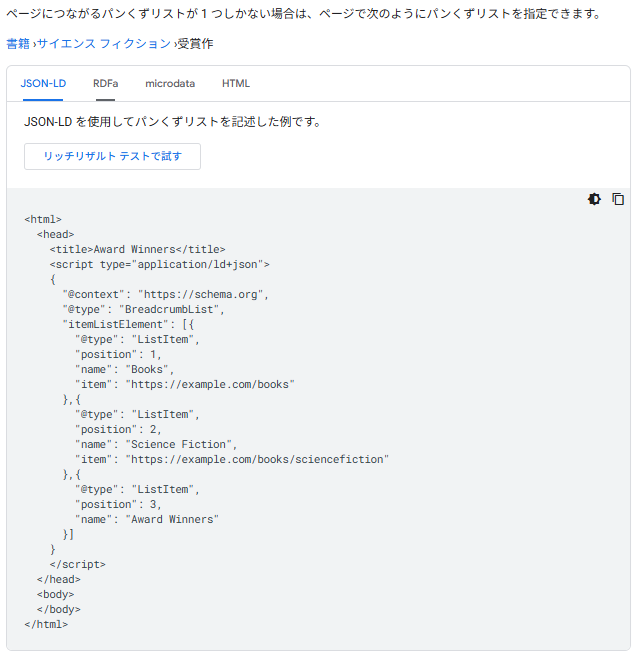Click the example.com/books item URL line
The height and width of the screenshot is (654, 637).
[x=185, y=385]
